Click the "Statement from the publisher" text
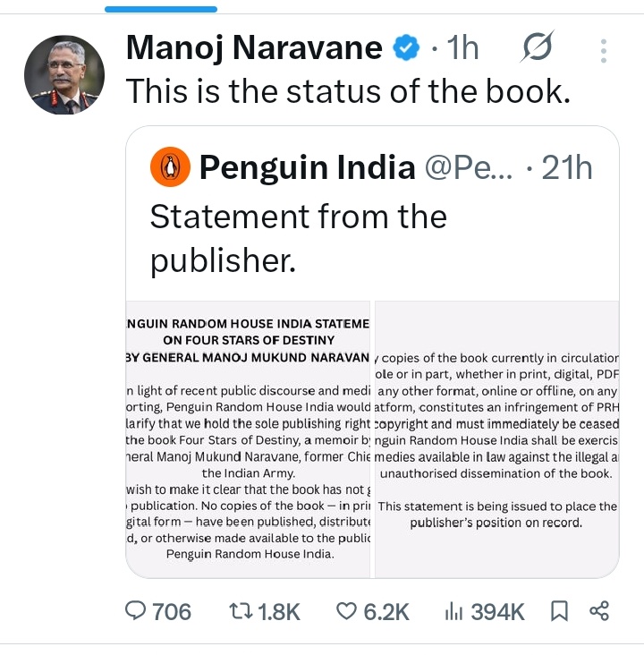644x655 pixels. [297, 238]
